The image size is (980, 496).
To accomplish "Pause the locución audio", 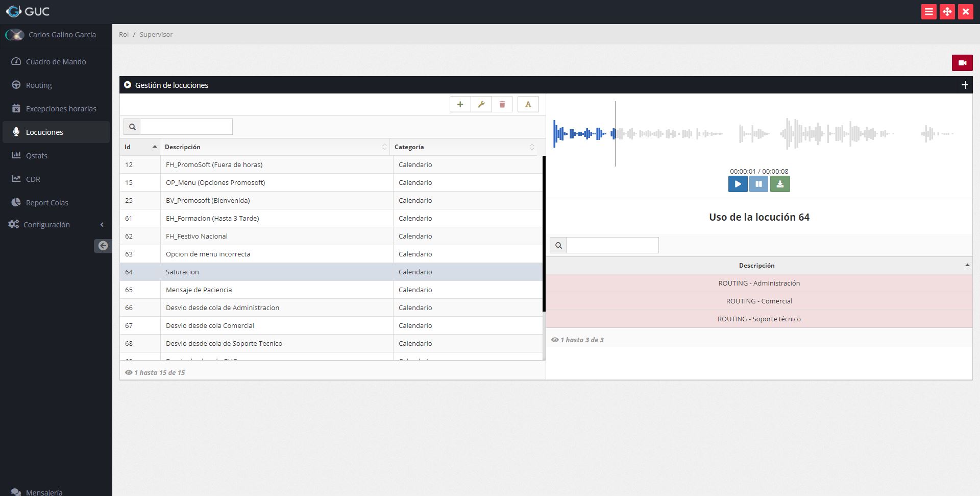I will [758, 184].
